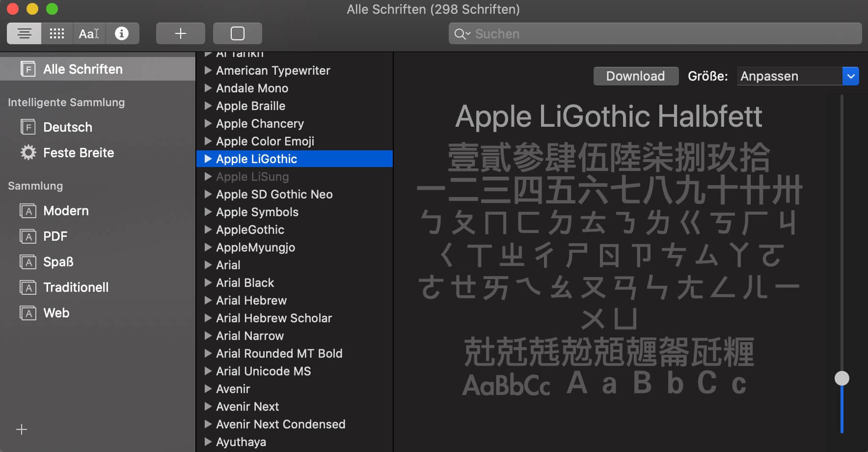Viewport: 868px width, 452px height.
Task: Toggle the enable/disable font checkbox button
Action: (x=237, y=33)
